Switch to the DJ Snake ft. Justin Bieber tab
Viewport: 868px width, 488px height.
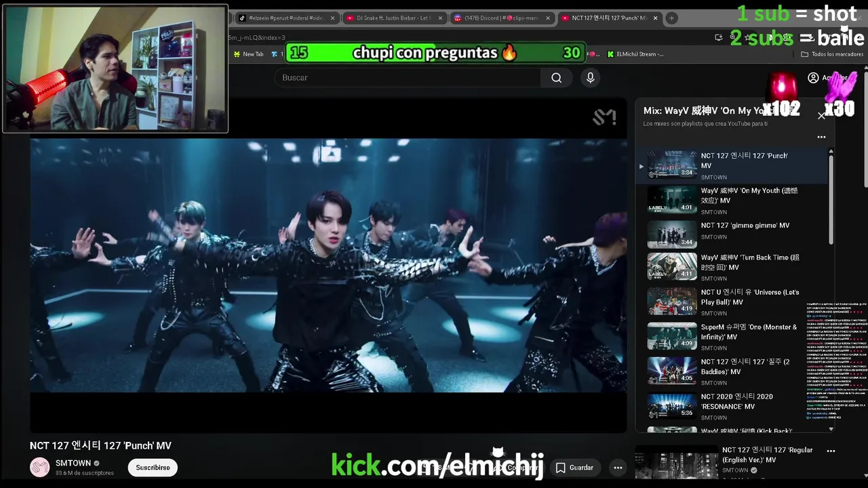click(393, 18)
